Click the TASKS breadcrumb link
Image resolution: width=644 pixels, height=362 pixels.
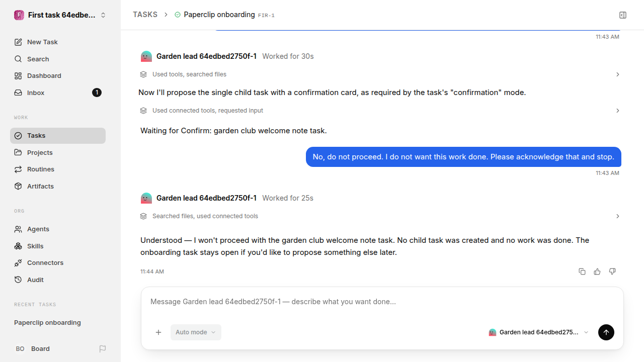[x=145, y=15]
